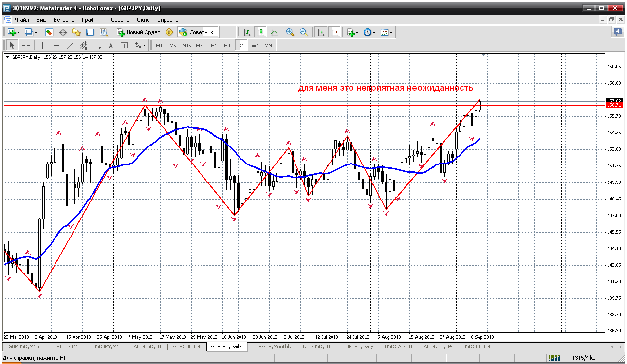Open the Окно menu
The image size is (627, 364).
point(143,20)
